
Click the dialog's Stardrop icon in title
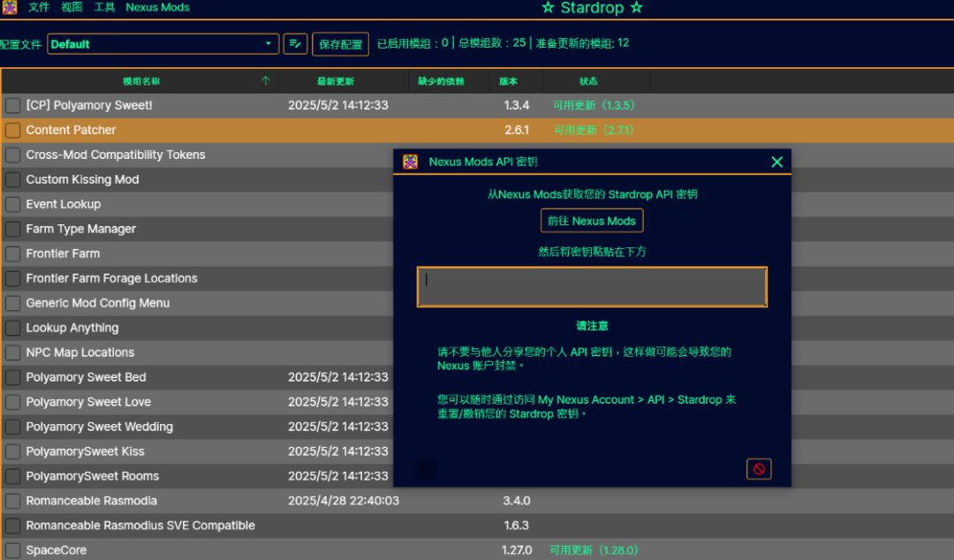coord(410,162)
